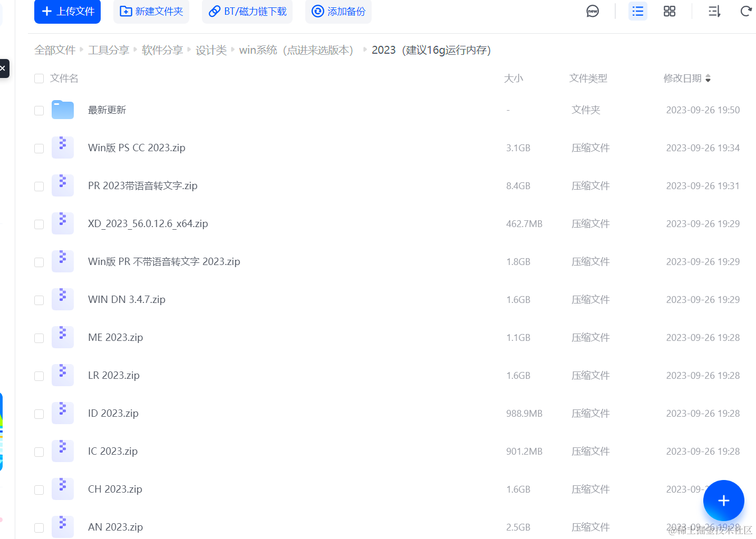Tick checkbox for XD_2023_56.0.12.6_x64.zip

click(39, 224)
